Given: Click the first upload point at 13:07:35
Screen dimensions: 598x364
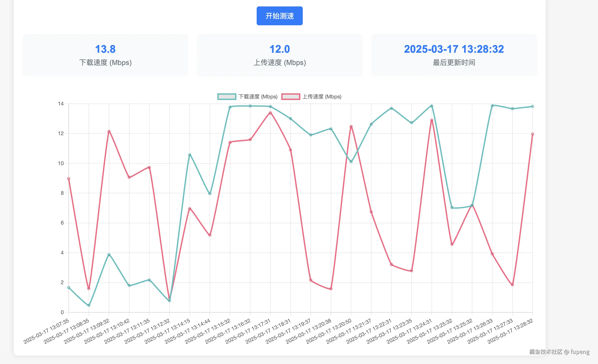Looking at the screenshot, I should point(69,179).
